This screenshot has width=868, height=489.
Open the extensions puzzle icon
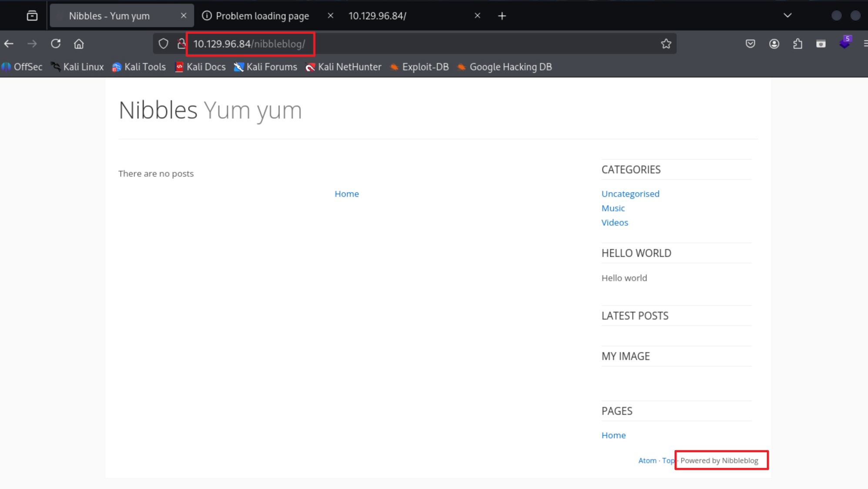(x=797, y=44)
